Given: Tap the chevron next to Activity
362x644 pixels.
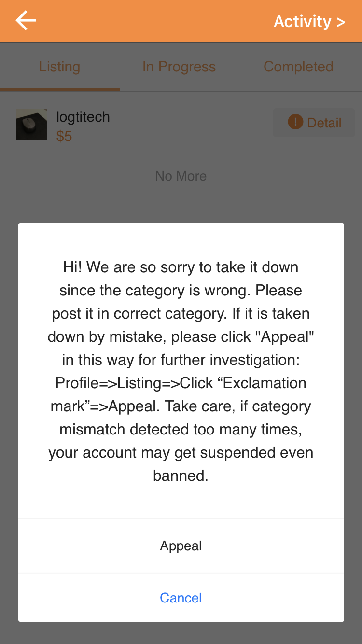Looking at the screenshot, I should pos(341,22).
